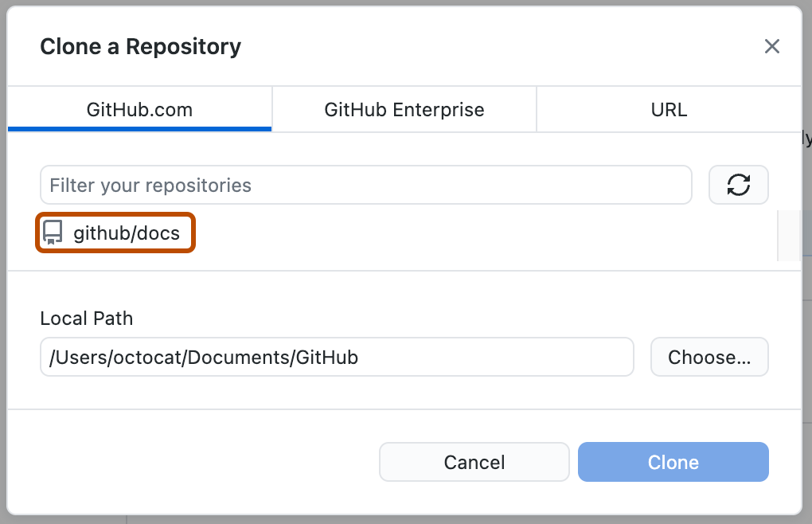Open the Choose... folder picker
The height and width of the screenshot is (524, 812).
click(x=709, y=357)
